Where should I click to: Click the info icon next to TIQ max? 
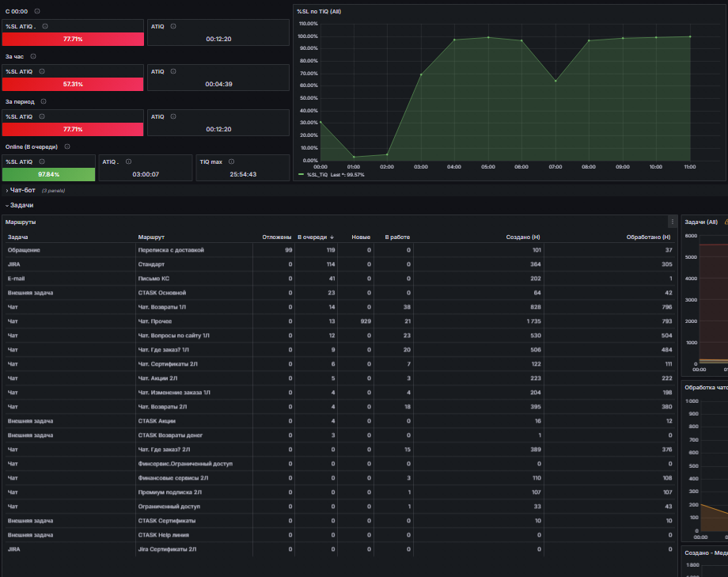click(231, 161)
